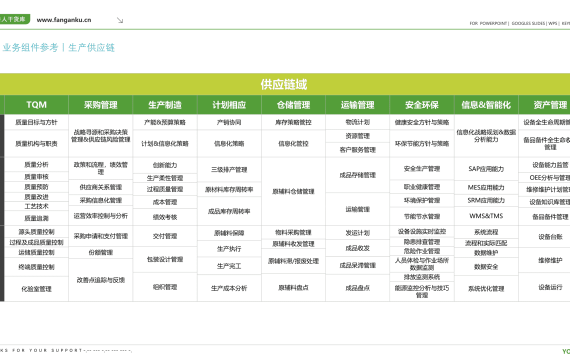This screenshot has height=360, width=570.
Task: Select the 生产制造 column header
Action: [165, 105]
